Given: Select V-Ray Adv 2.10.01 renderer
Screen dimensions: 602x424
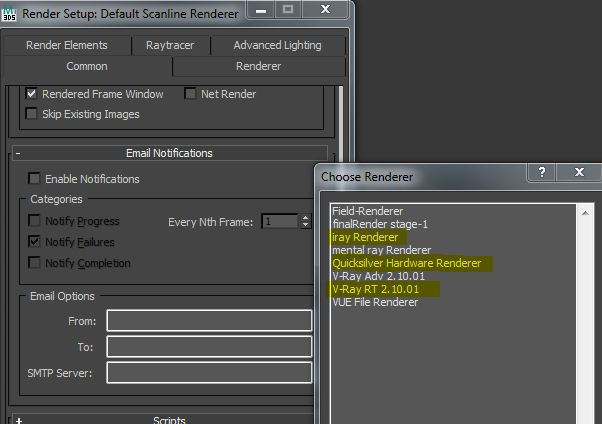Looking at the screenshot, I should coord(379,277).
